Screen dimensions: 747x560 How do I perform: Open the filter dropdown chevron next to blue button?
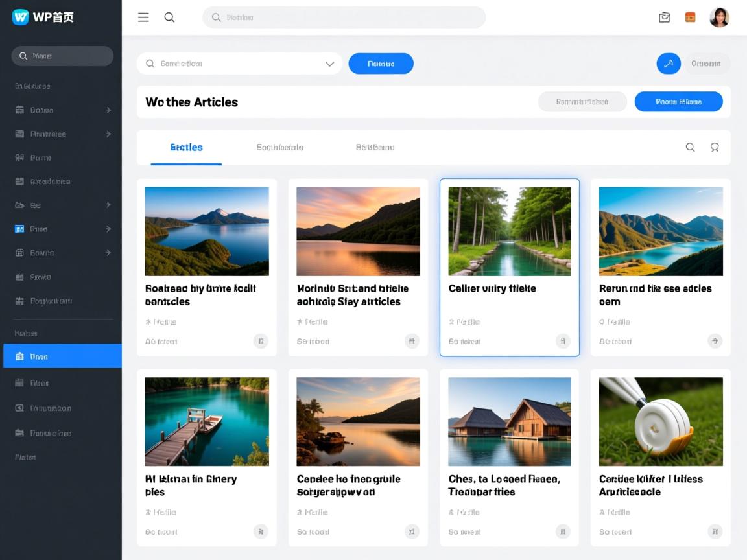[329, 64]
